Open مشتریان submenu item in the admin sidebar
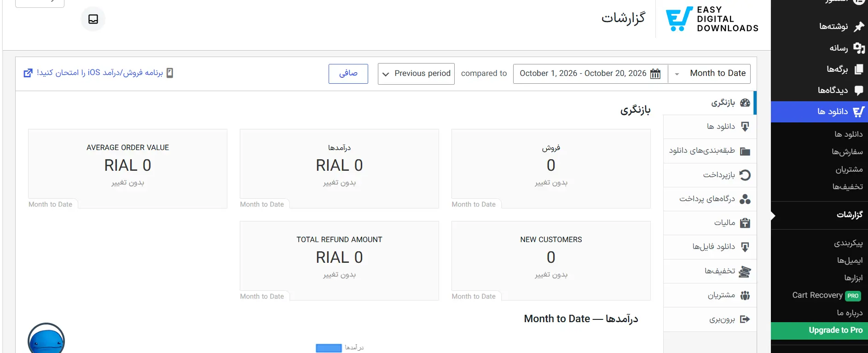 pyautogui.click(x=849, y=169)
